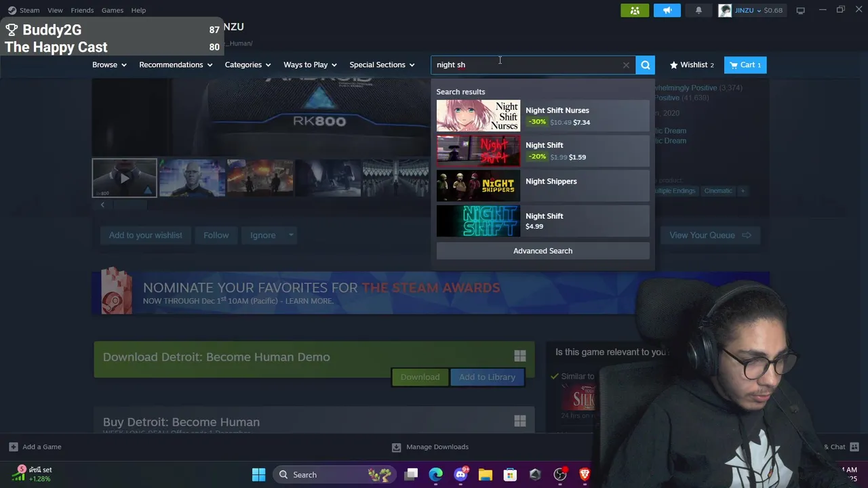Select the second media thumbnail with man
Screen dimensions: 868x488
pos(192,178)
